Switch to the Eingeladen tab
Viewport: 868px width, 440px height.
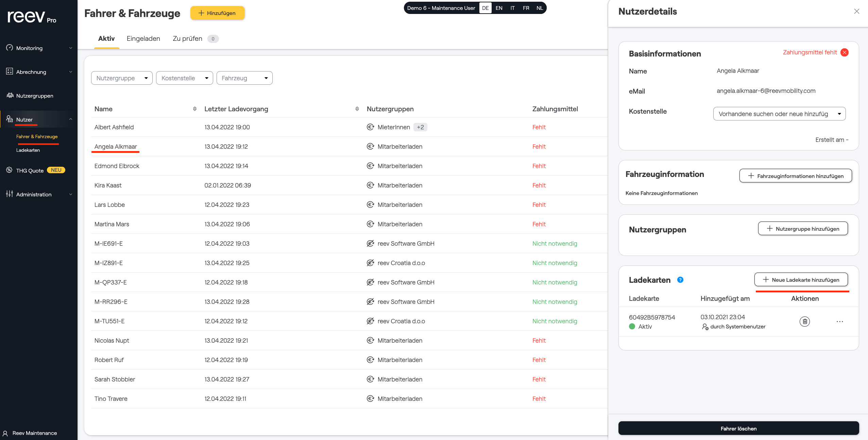(x=143, y=39)
